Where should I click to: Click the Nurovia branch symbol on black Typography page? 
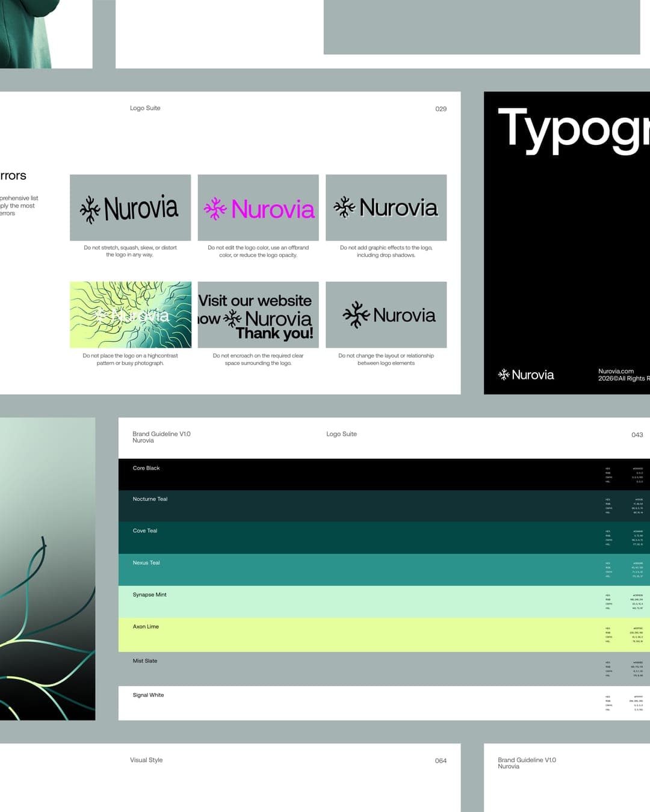coord(504,375)
